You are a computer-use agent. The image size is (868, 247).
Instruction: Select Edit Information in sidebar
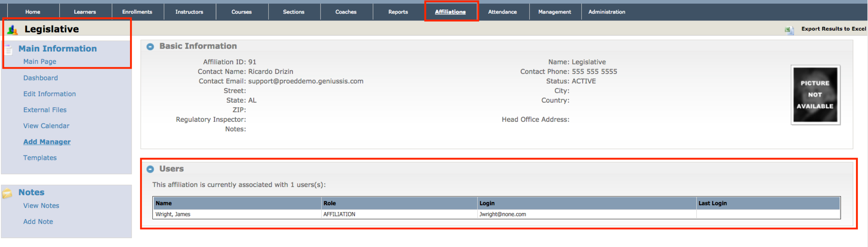(50, 94)
